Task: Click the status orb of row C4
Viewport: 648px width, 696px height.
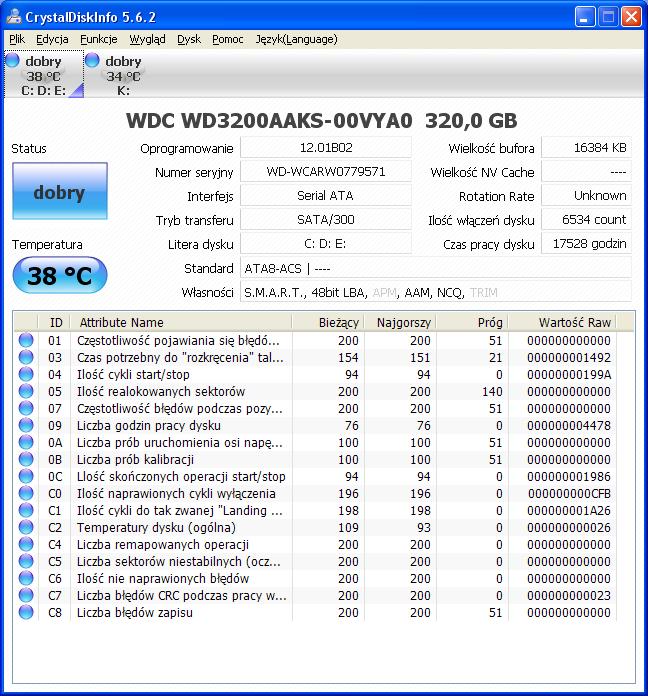Action: pyautogui.click(x=26, y=544)
